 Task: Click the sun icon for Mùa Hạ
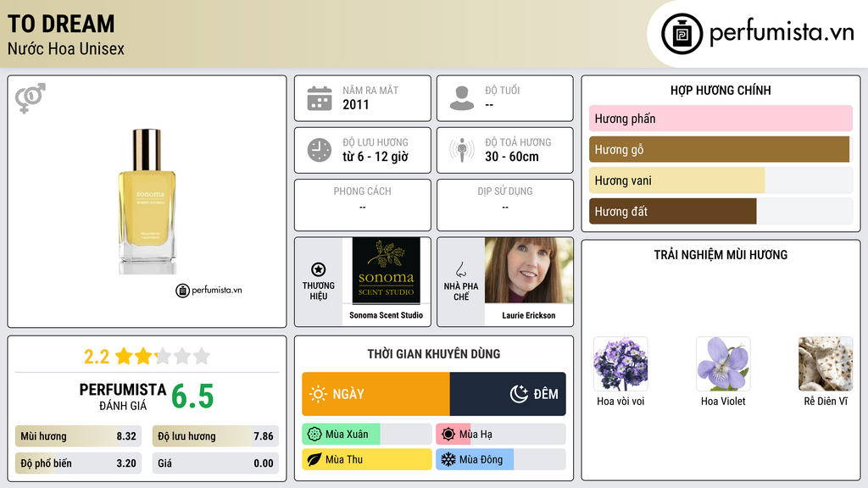click(x=448, y=435)
